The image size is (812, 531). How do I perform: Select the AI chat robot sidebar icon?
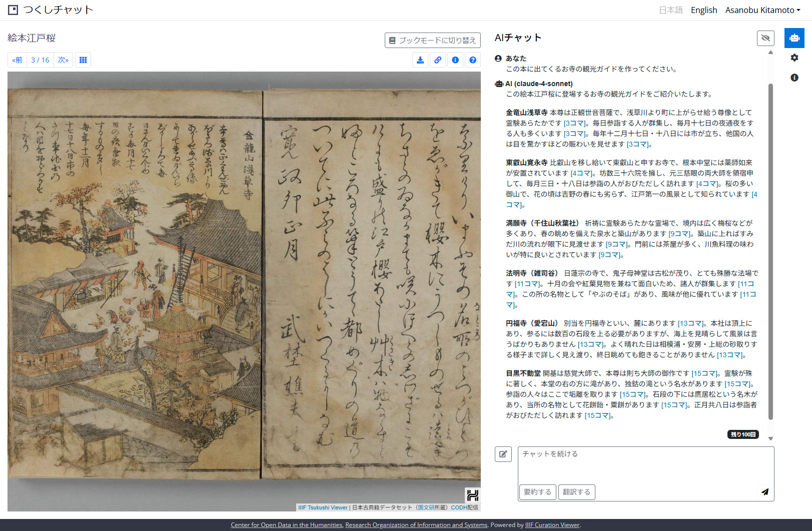click(x=794, y=38)
